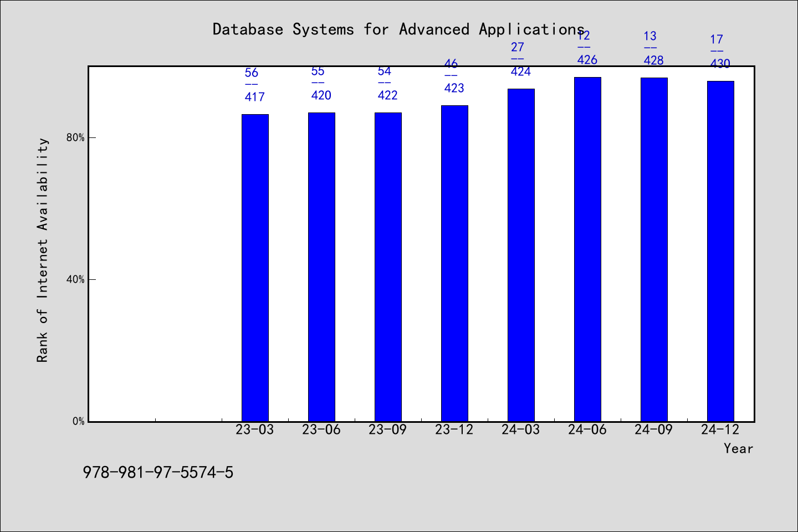
Task: Click the 80% y-axis tick label
Action: click(75, 138)
